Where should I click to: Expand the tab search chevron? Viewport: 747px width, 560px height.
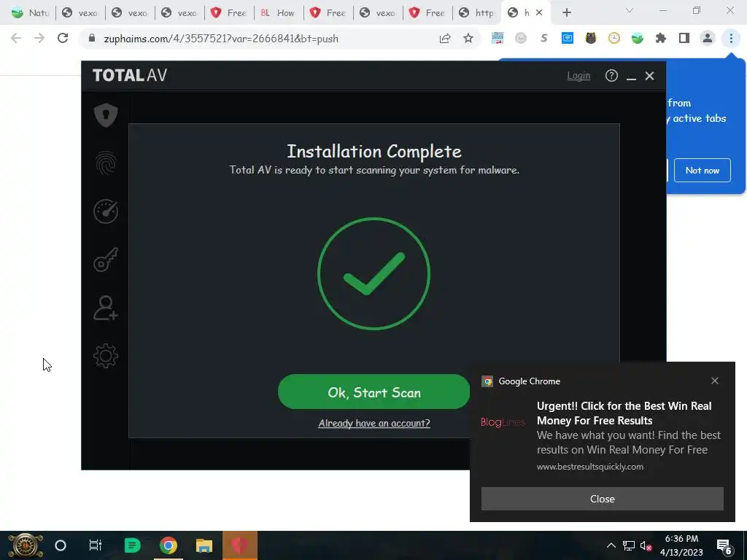pos(630,10)
